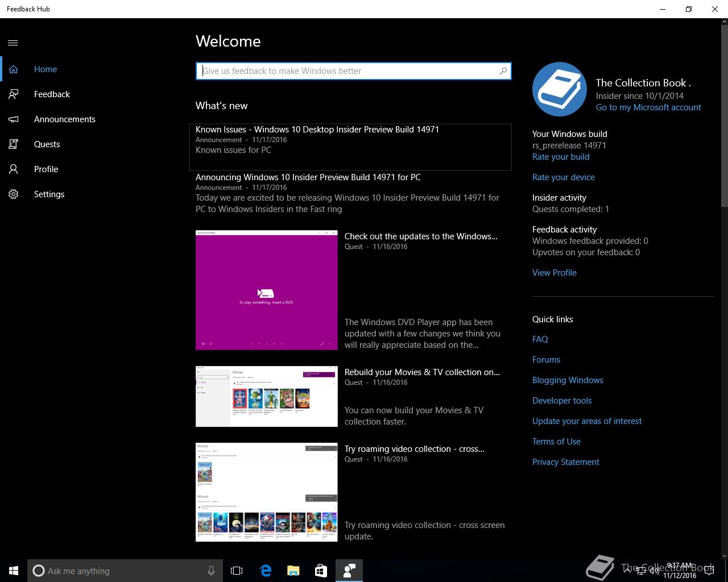This screenshot has height=582, width=728.
Task: Click Feedback Hub taskbar icon
Action: pyautogui.click(x=349, y=571)
